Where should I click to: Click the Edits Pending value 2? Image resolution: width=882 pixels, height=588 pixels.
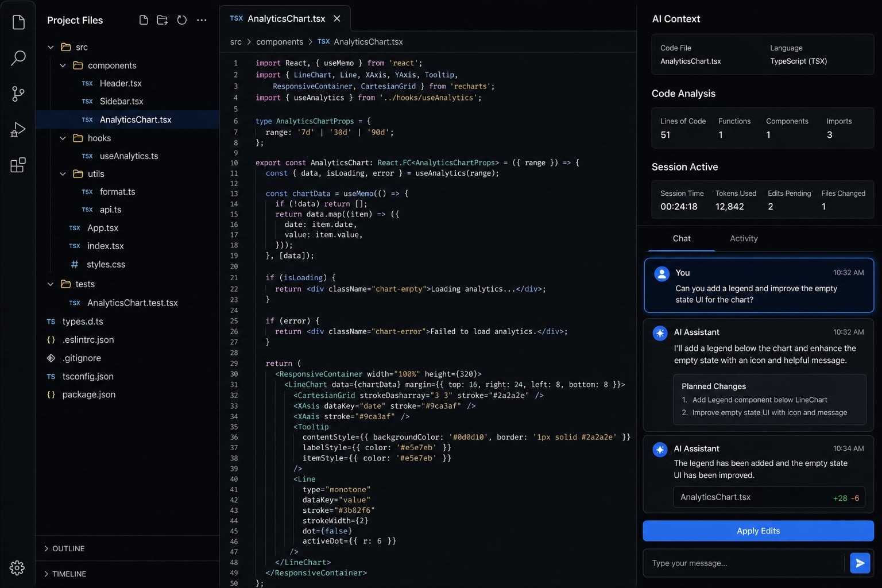[x=771, y=207]
